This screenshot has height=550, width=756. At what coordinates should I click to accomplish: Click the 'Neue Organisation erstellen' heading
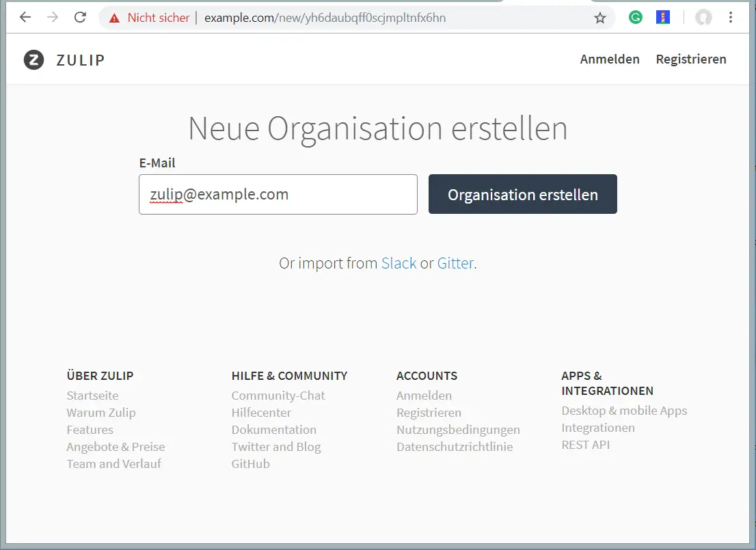point(378,129)
